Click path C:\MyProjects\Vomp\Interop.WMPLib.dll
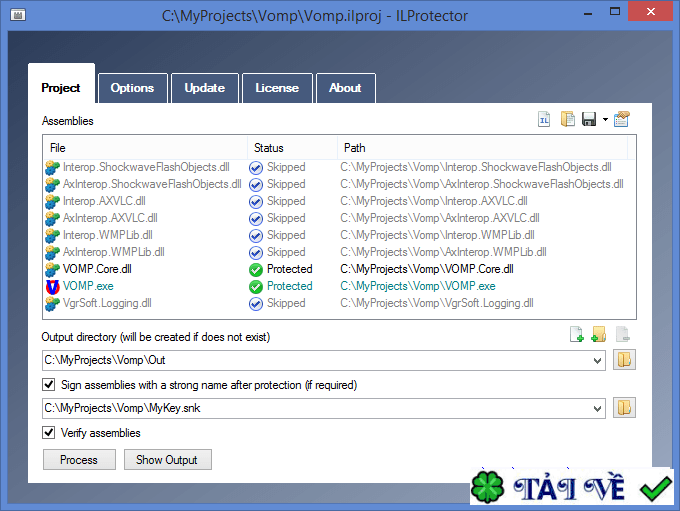The image size is (680, 511). pyautogui.click(x=437, y=235)
